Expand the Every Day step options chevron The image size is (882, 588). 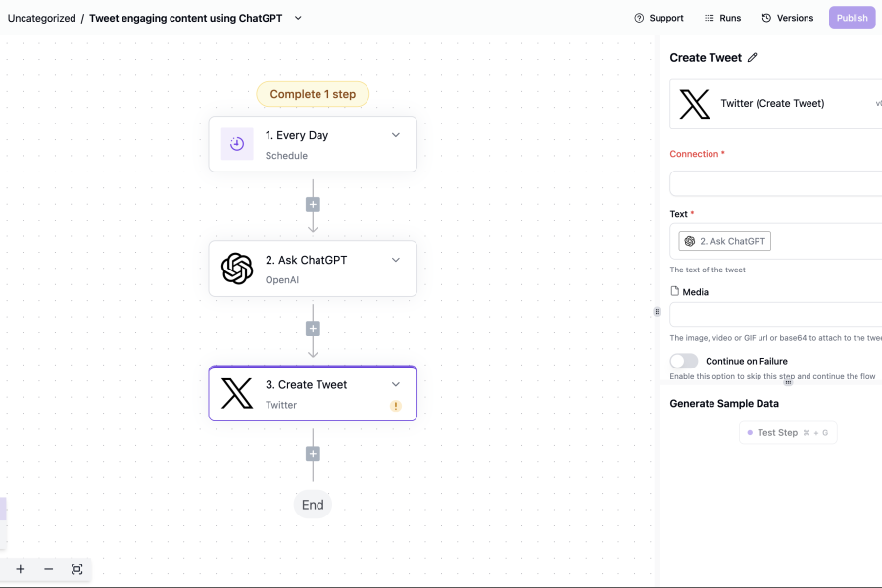396,135
